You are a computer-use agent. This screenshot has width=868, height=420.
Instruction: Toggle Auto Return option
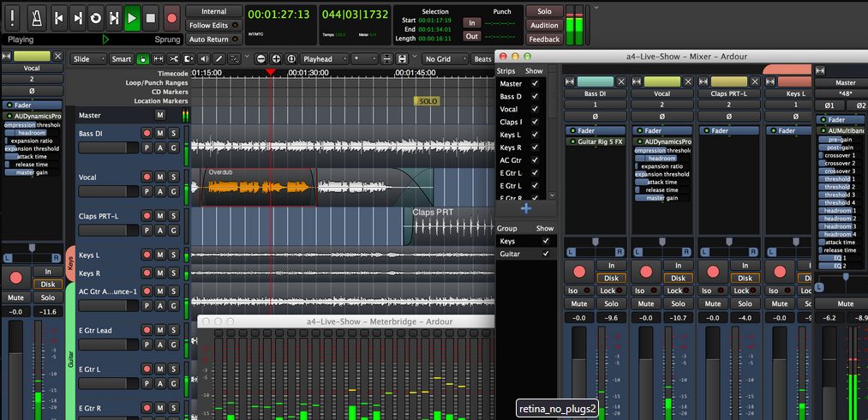214,39
